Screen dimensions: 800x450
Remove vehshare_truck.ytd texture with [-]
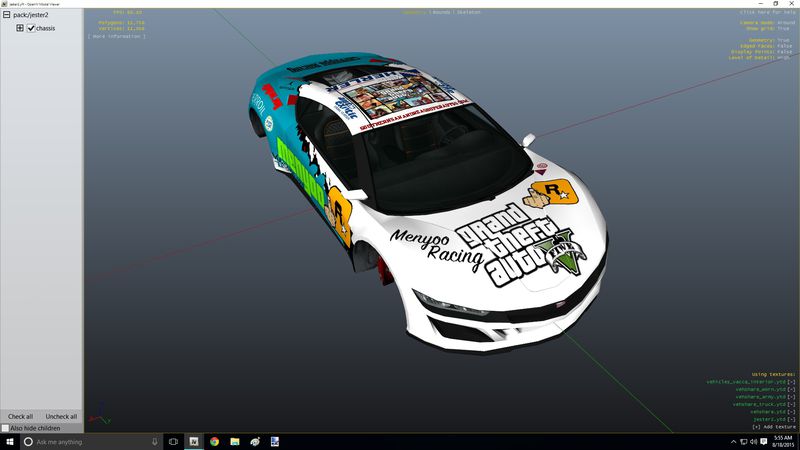[791, 405]
